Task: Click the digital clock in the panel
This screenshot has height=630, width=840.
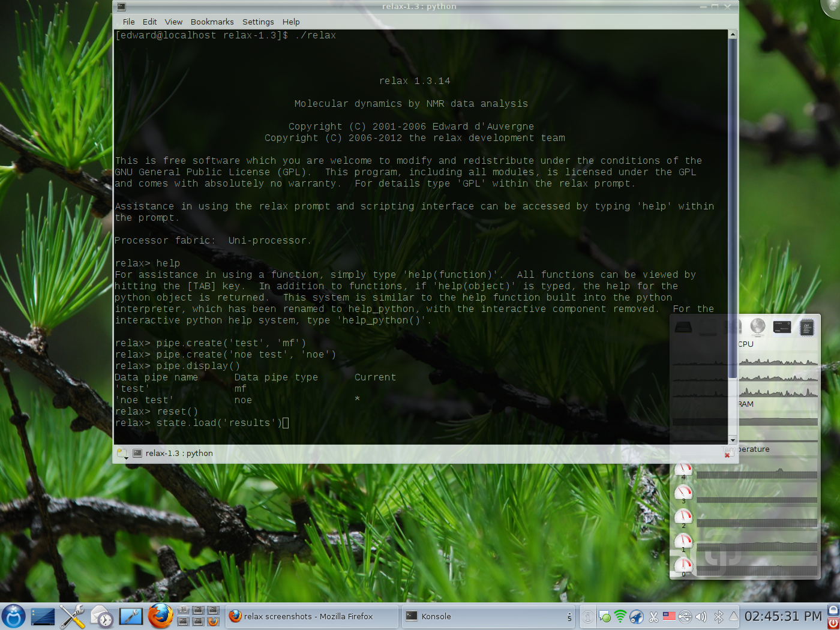Action: point(782,616)
